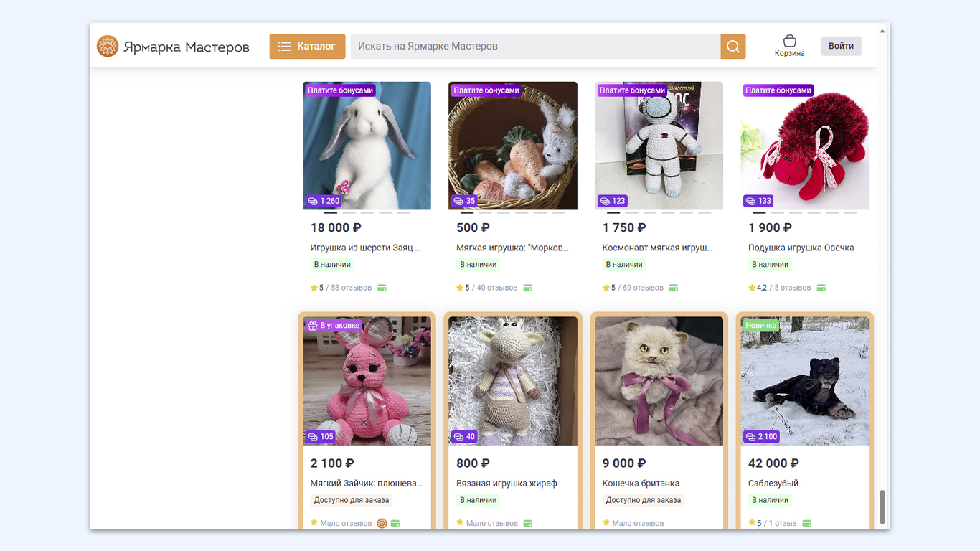The width and height of the screenshot is (980, 551).
Task: Open the link Вязаная игрушка жираф
Action: point(507,483)
